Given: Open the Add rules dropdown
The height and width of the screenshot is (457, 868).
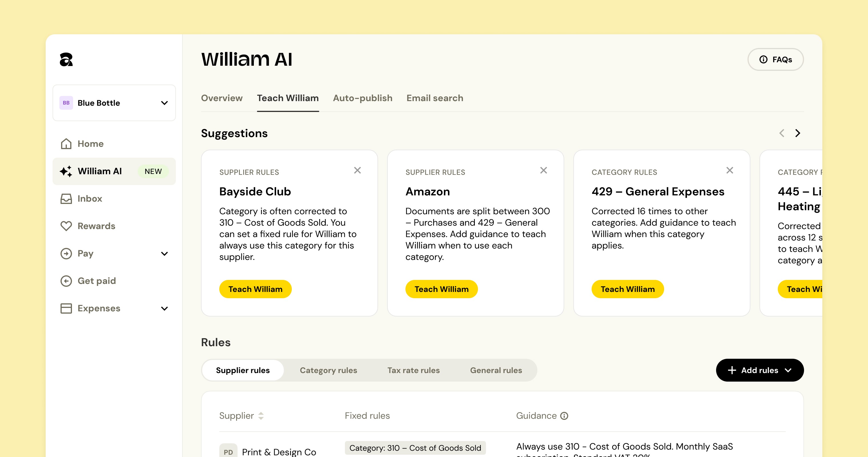Looking at the screenshot, I should [760, 370].
